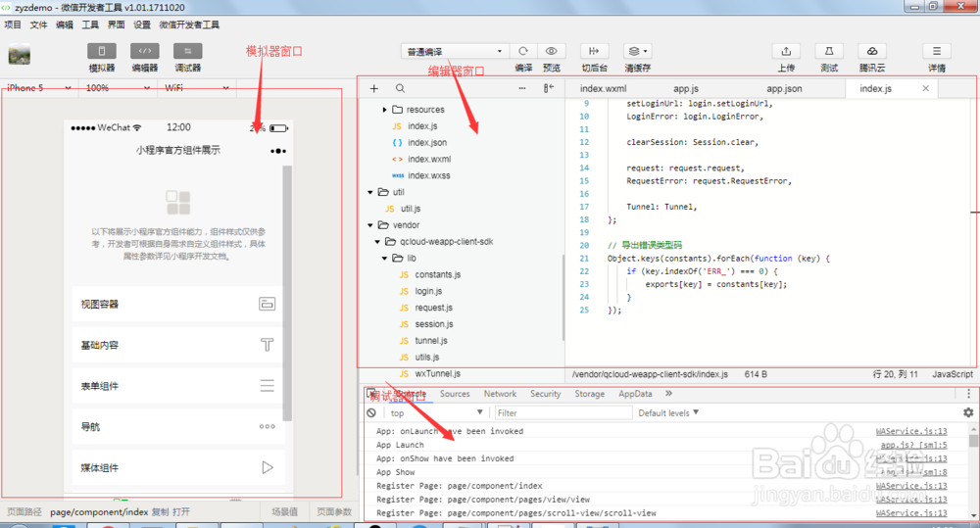Click the console Filter input field

[x=563, y=413]
